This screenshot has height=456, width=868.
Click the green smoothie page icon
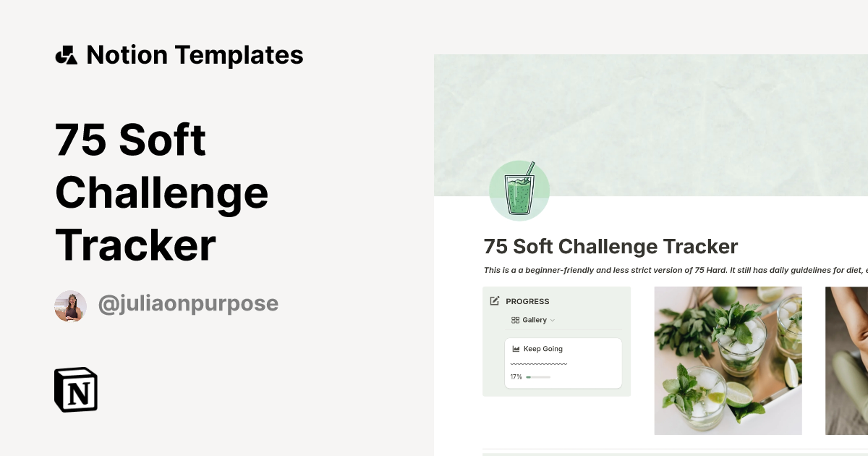click(x=519, y=191)
